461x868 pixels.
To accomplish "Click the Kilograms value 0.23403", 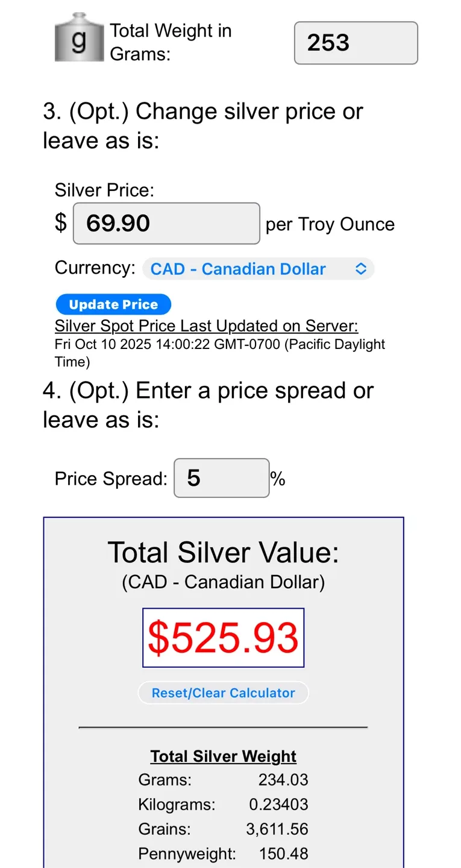I will pos(278,805).
